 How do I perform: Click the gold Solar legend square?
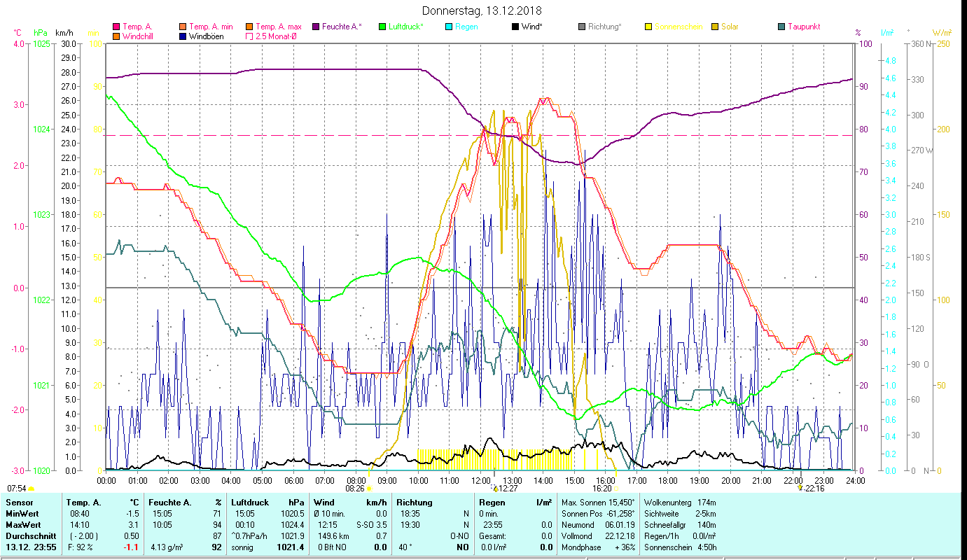[715, 27]
